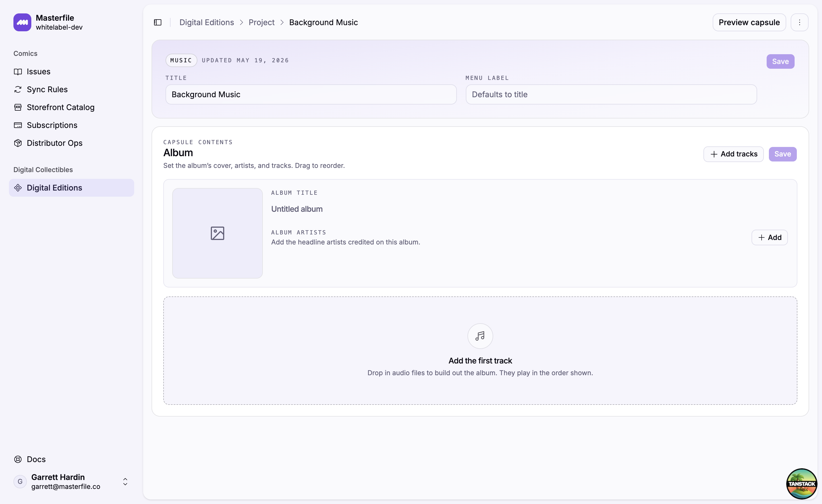The image size is (822, 504).
Task: Open the three-dot more options menu
Action: [799, 22]
